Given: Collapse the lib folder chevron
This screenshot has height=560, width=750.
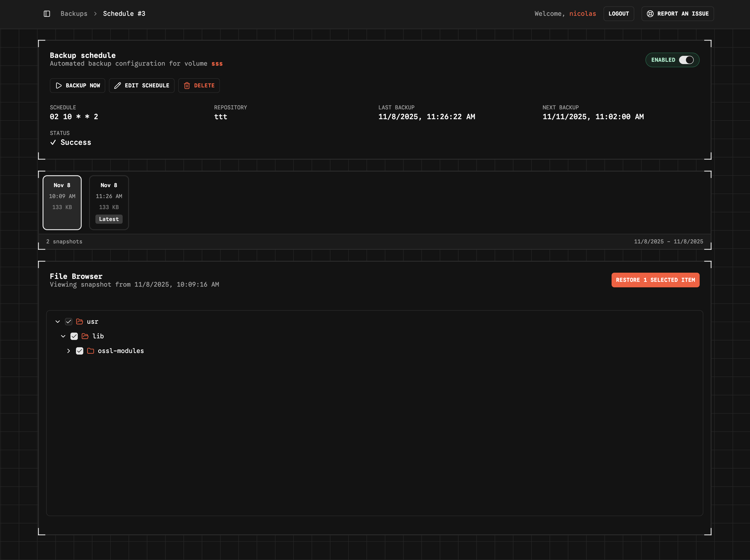Looking at the screenshot, I should pos(63,336).
